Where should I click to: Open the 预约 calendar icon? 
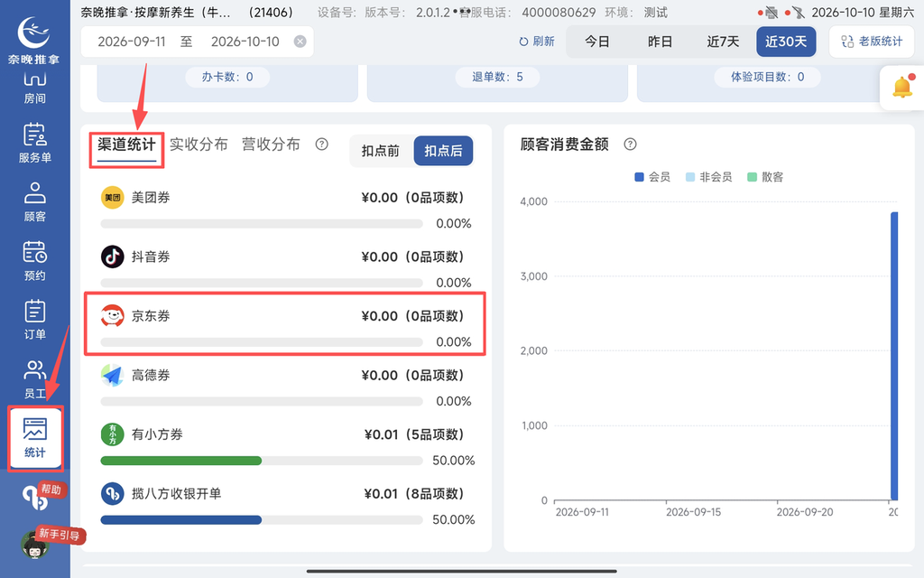(35, 261)
